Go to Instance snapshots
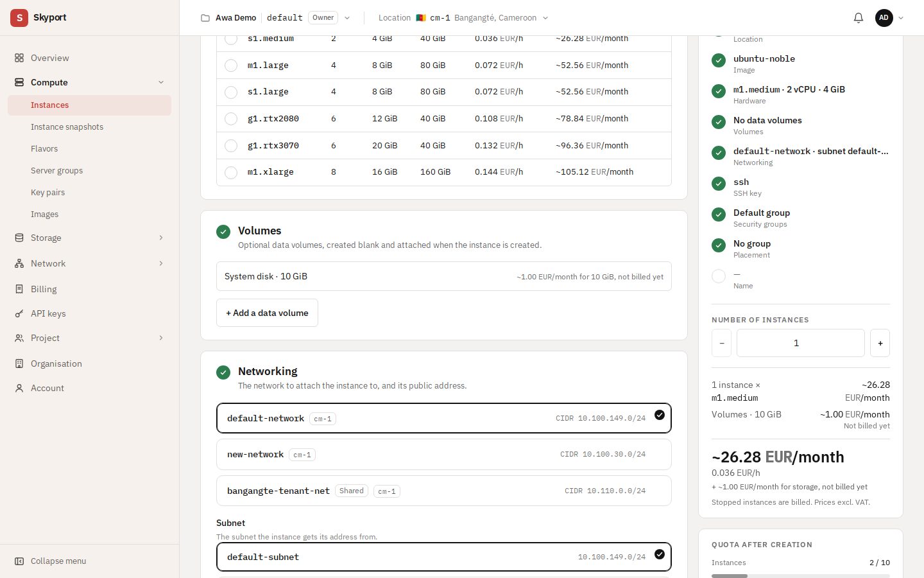This screenshot has width=924, height=578. tap(89, 127)
